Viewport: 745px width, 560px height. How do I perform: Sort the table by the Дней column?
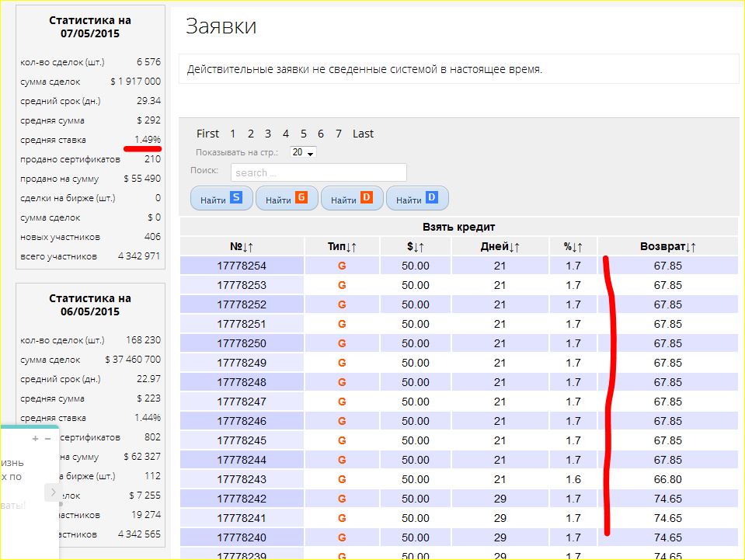coord(500,246)
